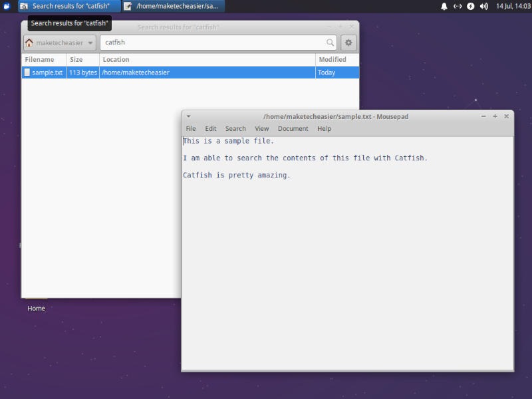Select the sample.txt file icon in results

(29, 73)
